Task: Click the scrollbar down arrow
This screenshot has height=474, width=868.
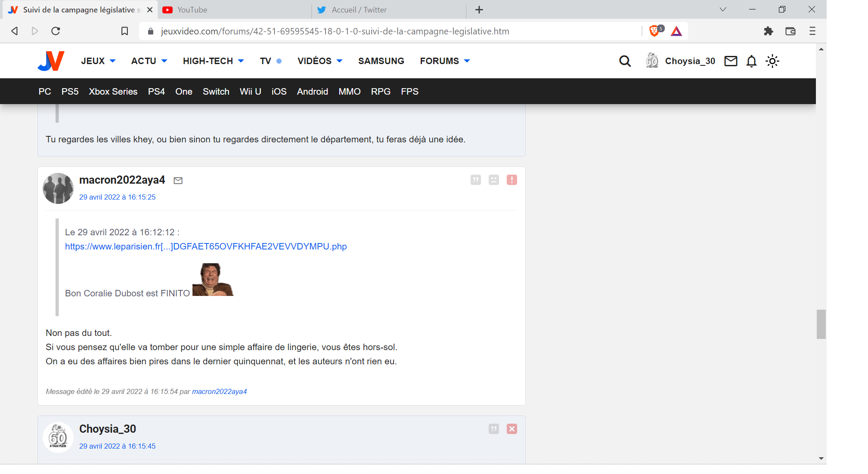Action: click(x=821, y=459)
